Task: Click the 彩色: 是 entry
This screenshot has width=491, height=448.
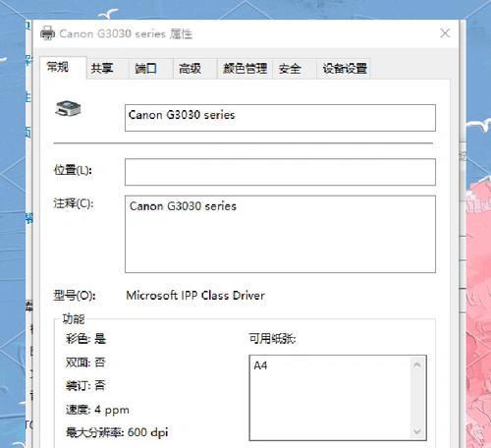Action: point(85,339)
